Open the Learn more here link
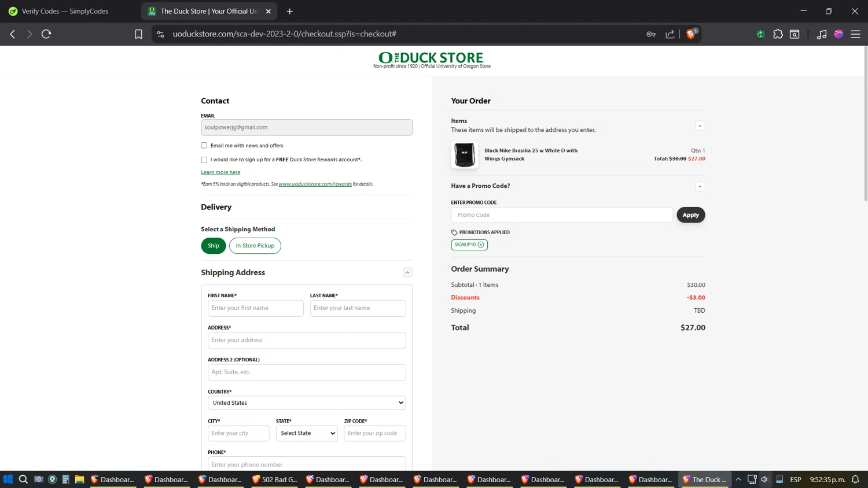The image size is (868, 488). [220, 172]
